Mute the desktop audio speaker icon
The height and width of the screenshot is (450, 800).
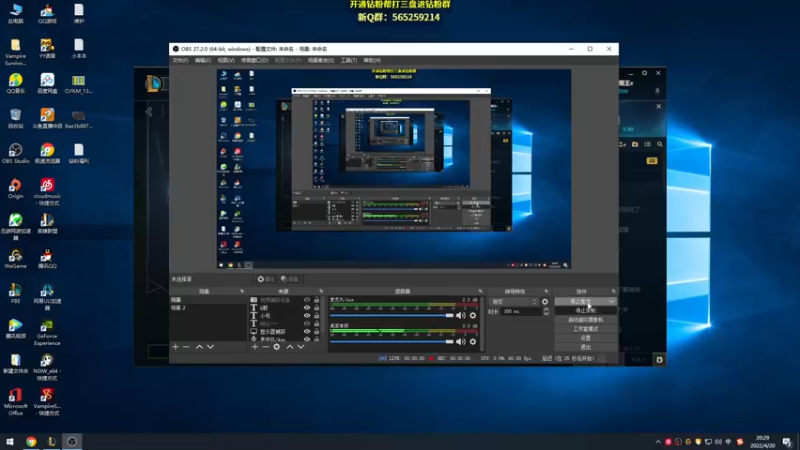coord(461,341)
